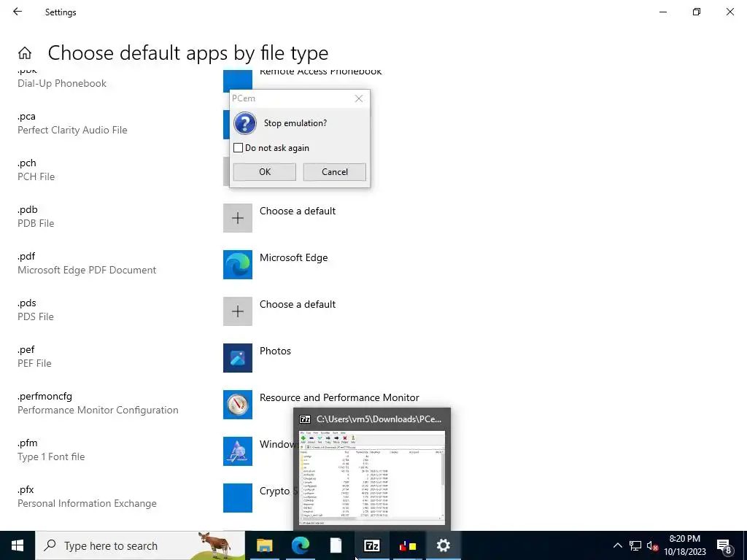Image resolution: width=747 pixels, height=560 pixels.
Task: Open the clock and date flyout
Action: click(x=685, y=545)
